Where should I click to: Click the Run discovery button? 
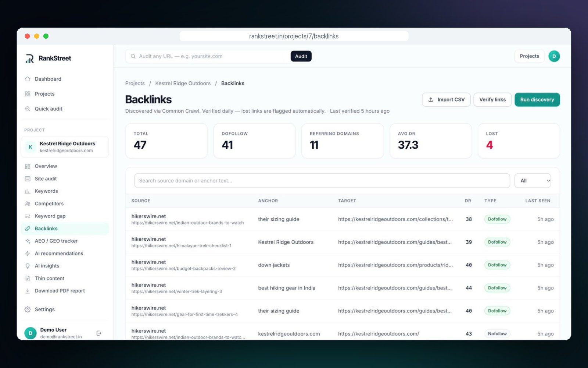pos(537,100)
